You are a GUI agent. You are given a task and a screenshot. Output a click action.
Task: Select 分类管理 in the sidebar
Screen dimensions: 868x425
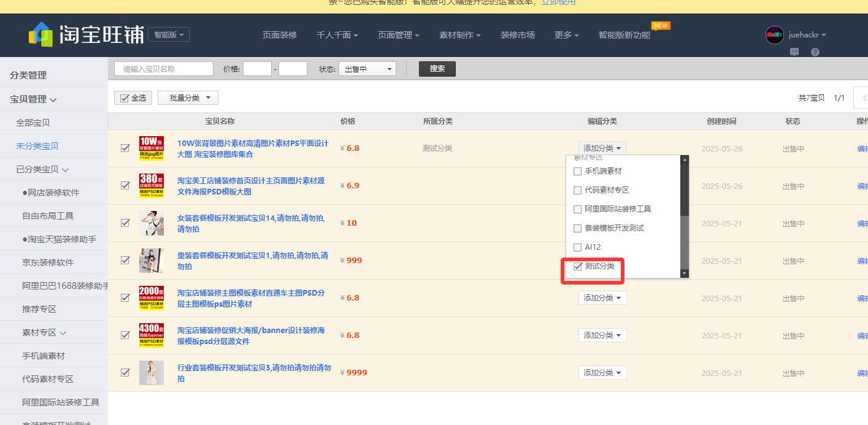tap(28, 75)
